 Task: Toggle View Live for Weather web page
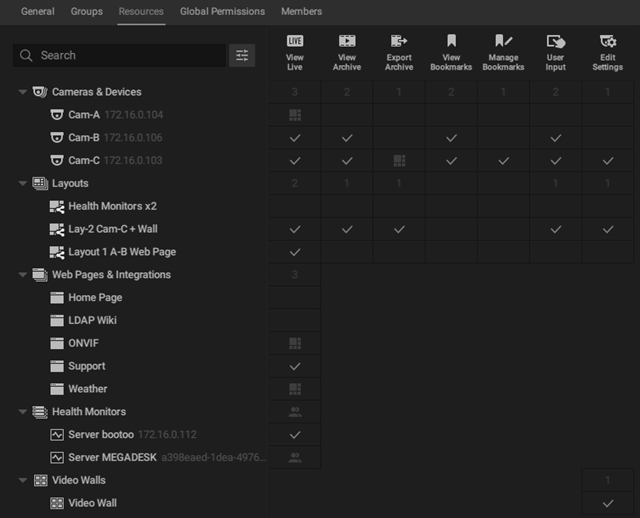pos(295,389)
